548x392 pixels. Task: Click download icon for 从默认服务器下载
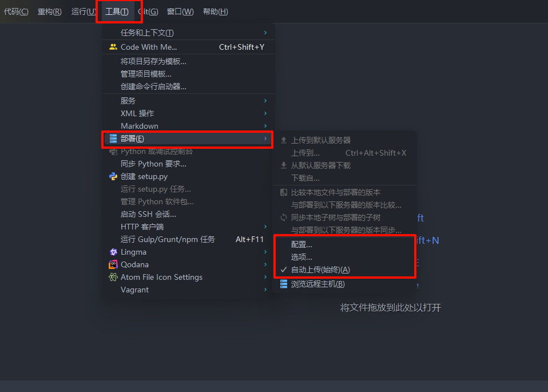click(284, 165)
